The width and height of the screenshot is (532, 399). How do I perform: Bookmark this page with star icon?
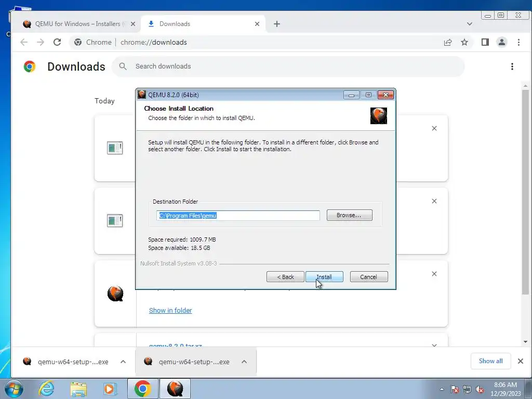tap(464, 42)
